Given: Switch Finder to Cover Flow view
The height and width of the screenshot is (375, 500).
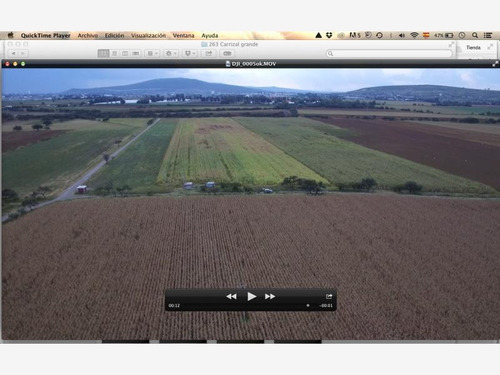Looking at the screenshot, I should click(135, 53).
